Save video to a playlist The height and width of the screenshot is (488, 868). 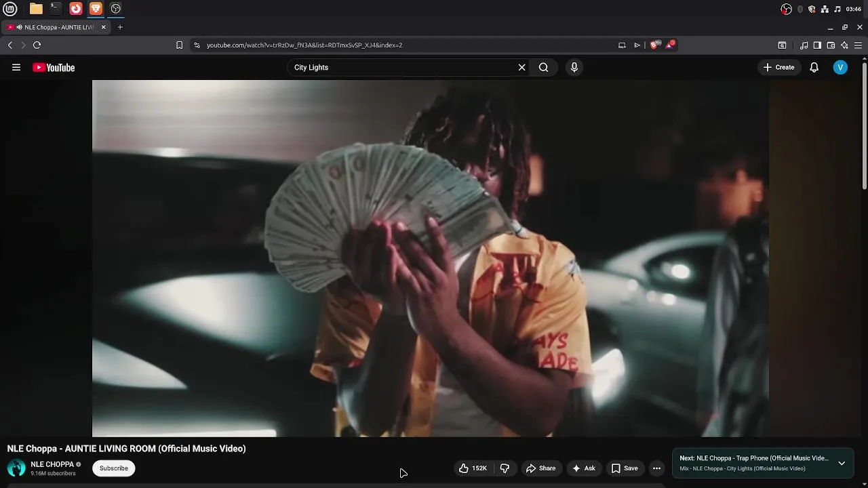click(x=625, y=468)
